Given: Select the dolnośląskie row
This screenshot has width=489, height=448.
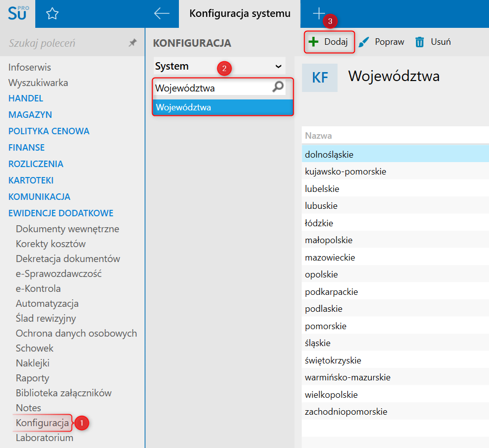Looking at the screenshot, I should (395, 155).
